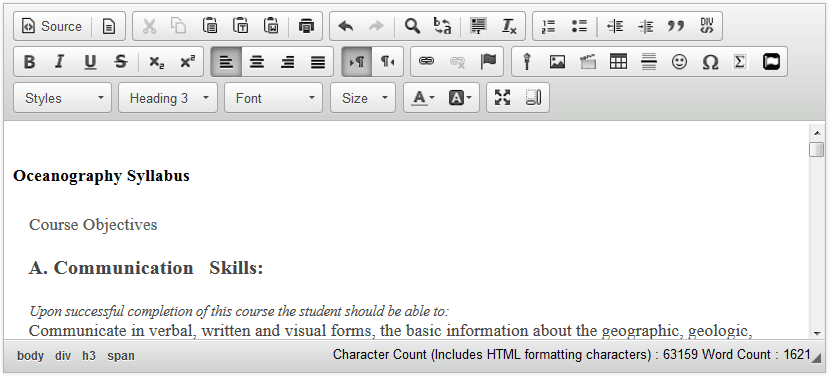
Task: Open the smiley emoticon picker
Action: tap(679, 62)
